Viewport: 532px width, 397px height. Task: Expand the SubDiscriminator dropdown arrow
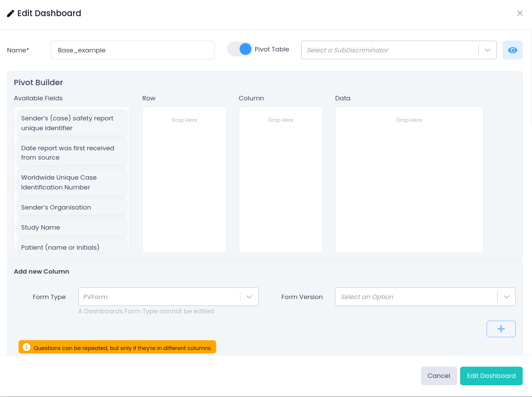(487, 50)
